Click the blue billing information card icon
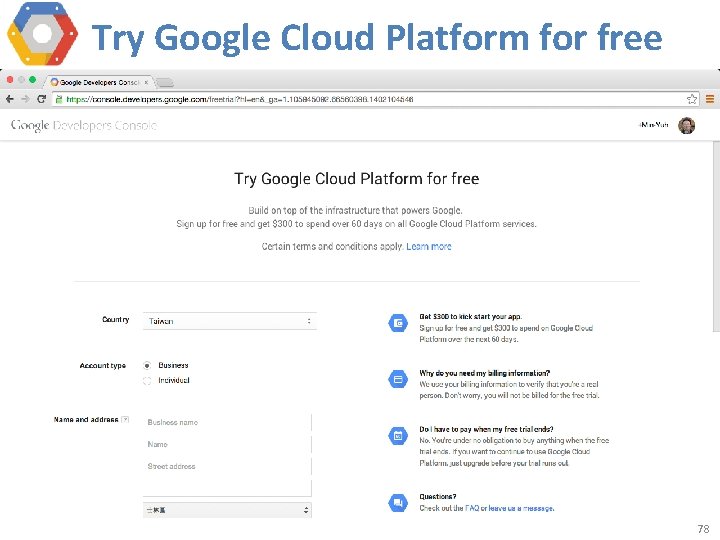The height and width of the screenshot is (540, 720). (x=397, y=379)
